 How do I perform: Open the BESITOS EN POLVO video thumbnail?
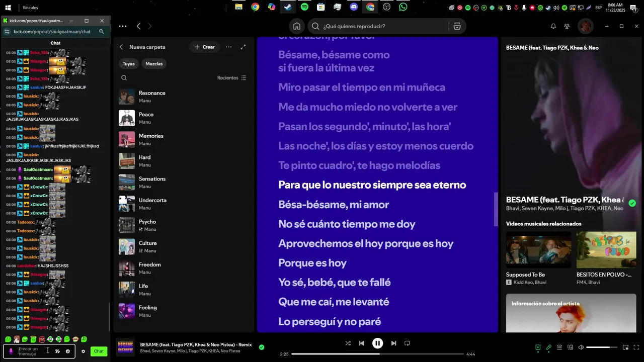point(606,249)
